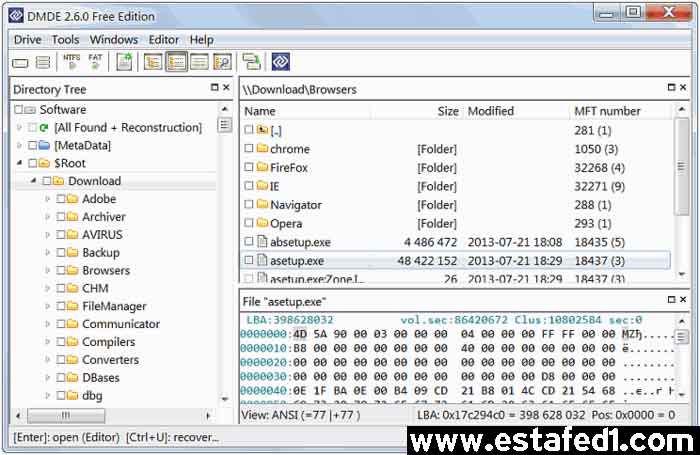
Task: Click the FAT search toolbar icon
Action: pos(95,62)
